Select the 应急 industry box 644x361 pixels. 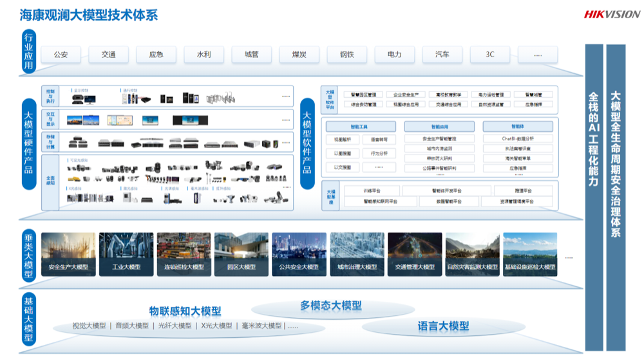(x=156, y=55)
